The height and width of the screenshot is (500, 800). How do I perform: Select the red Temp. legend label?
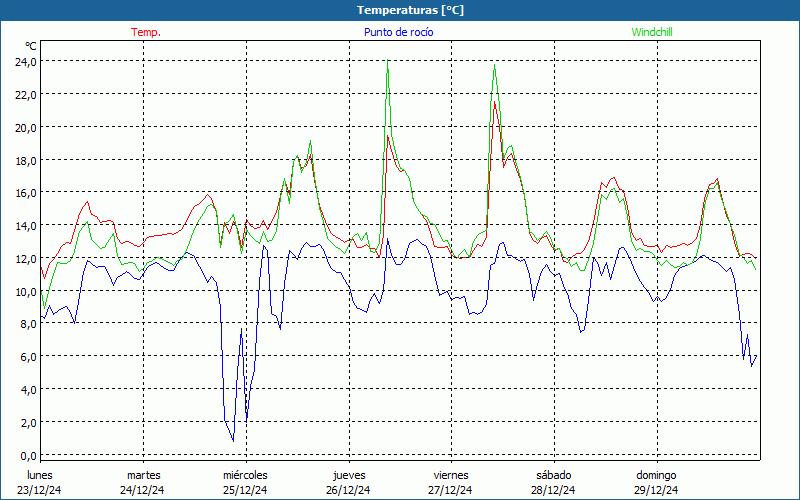click(x=146, y=32)
